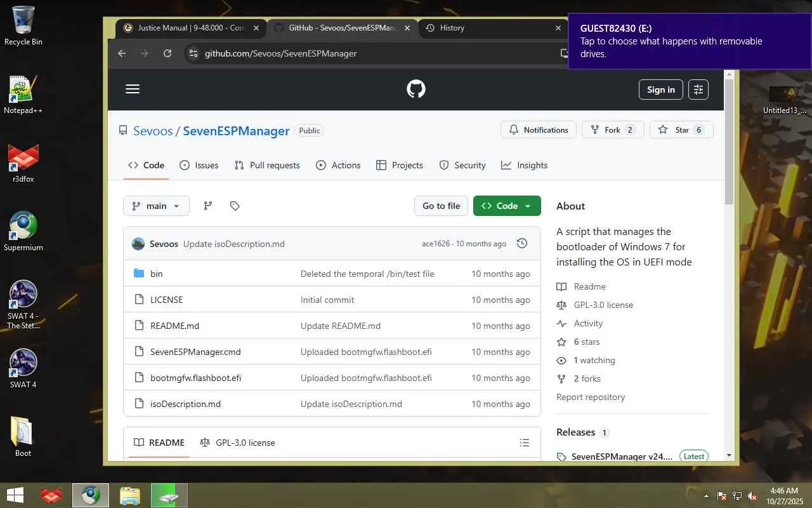This screenshot has width=812, height=508.
Task: Select the Notepad++ desktop icon
Action: (23, 95)
